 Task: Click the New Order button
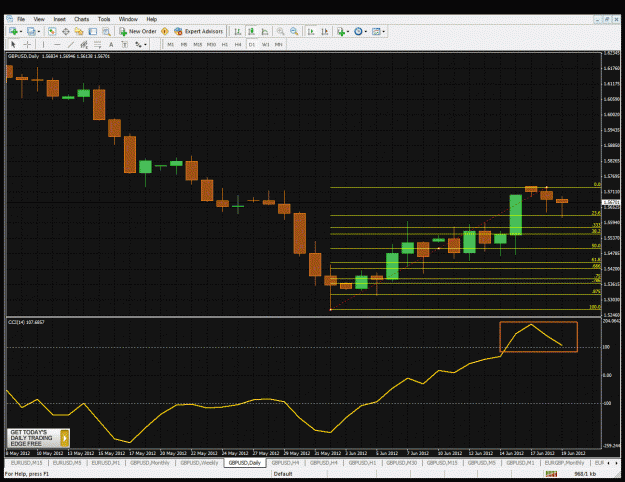[x=138, y=31]
